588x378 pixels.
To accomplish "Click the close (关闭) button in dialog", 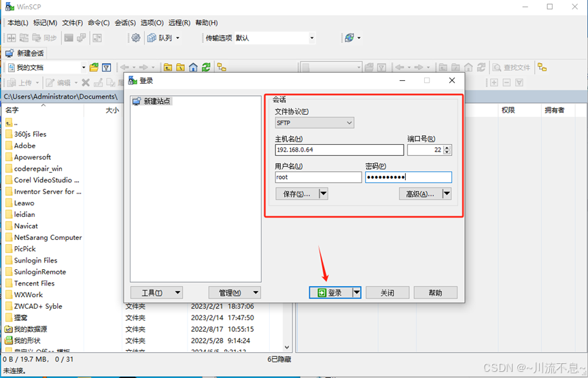I will tap(387, 292).
